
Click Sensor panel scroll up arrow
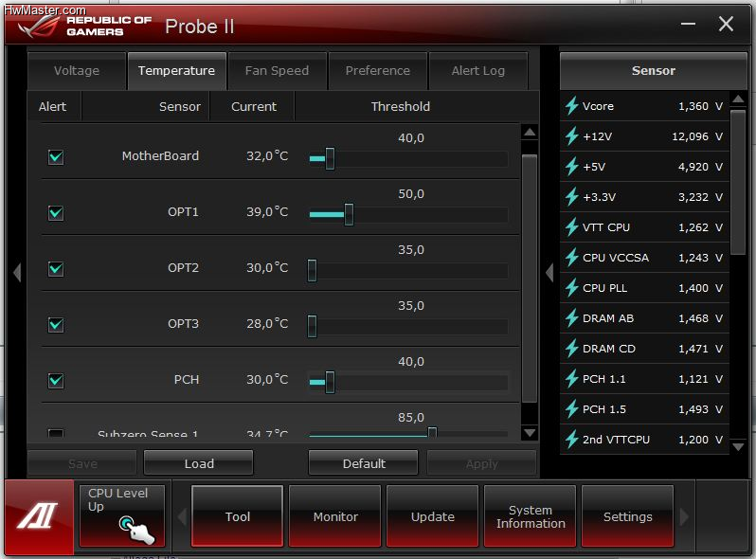(738, 99)
